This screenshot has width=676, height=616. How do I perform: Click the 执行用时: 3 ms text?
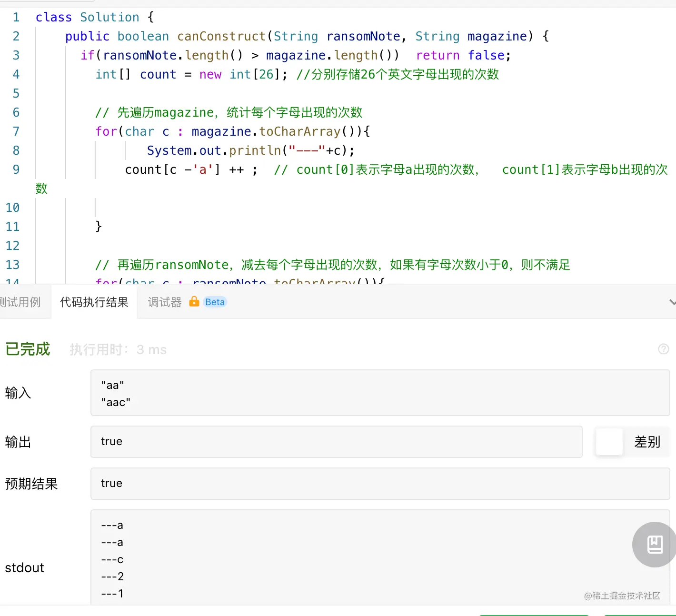(118, 350)
